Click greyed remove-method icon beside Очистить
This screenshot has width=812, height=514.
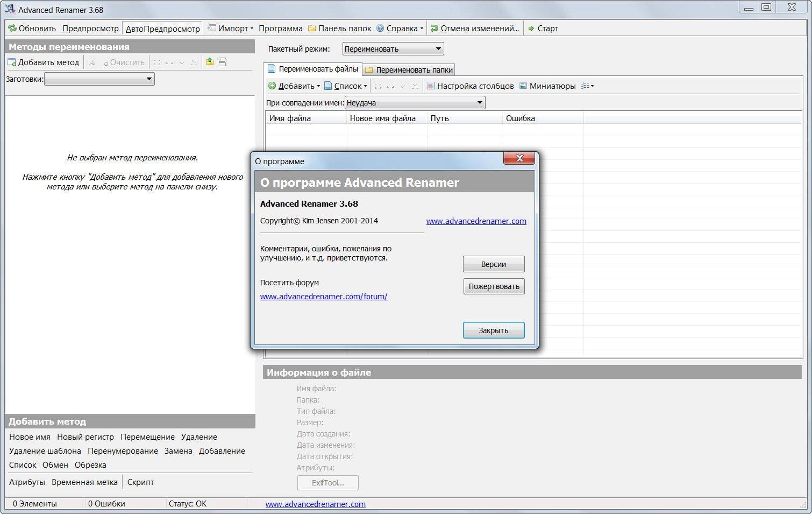pos(92,62)
